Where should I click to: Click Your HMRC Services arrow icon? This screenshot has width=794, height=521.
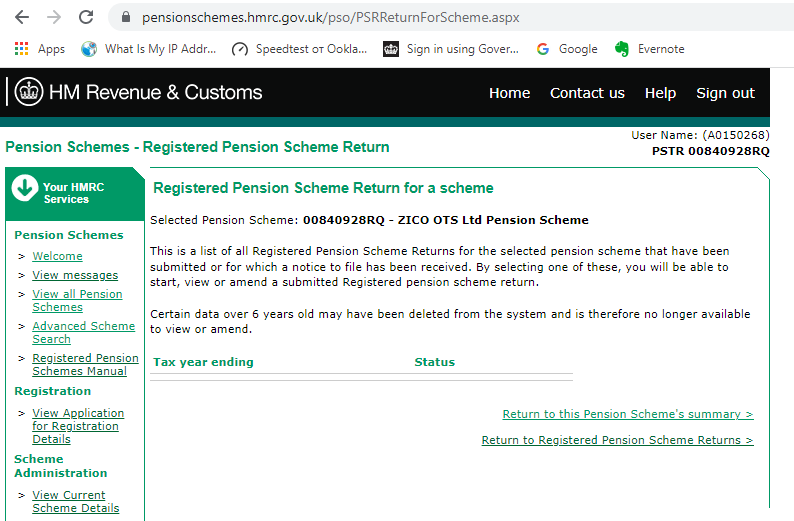25,188
